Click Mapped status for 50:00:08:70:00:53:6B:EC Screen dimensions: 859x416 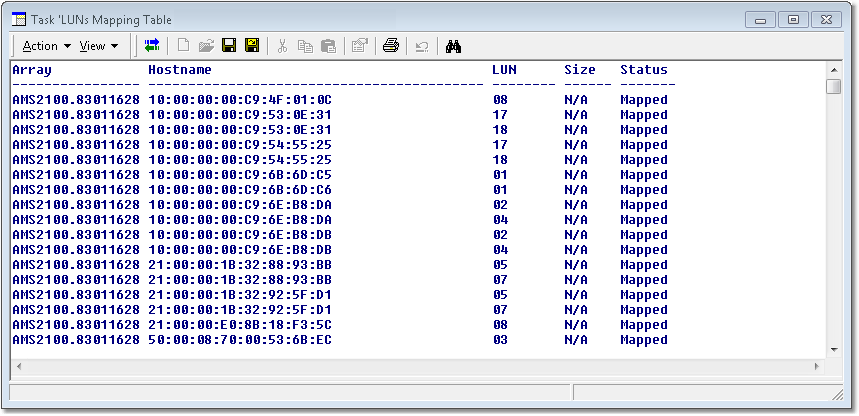tap(644, 340)
